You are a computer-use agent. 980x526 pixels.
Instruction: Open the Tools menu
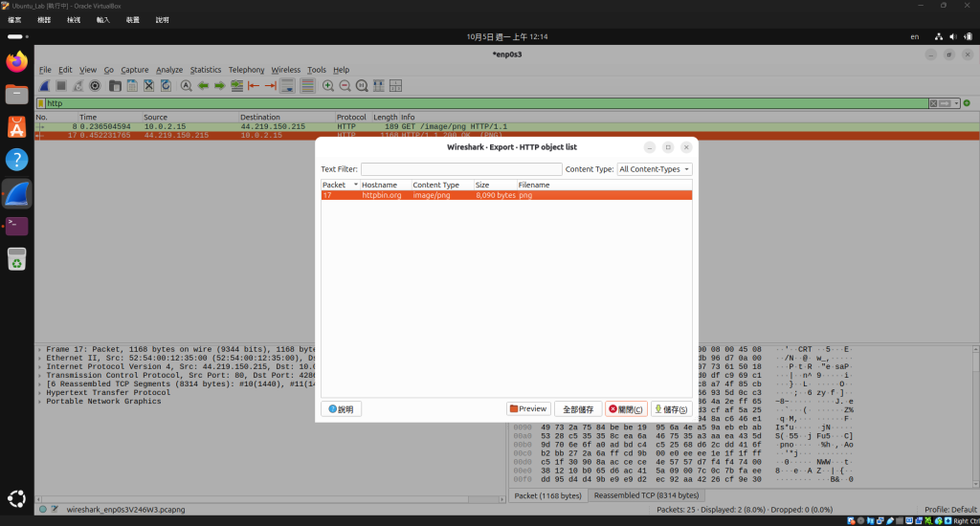(x=316, y=70)
